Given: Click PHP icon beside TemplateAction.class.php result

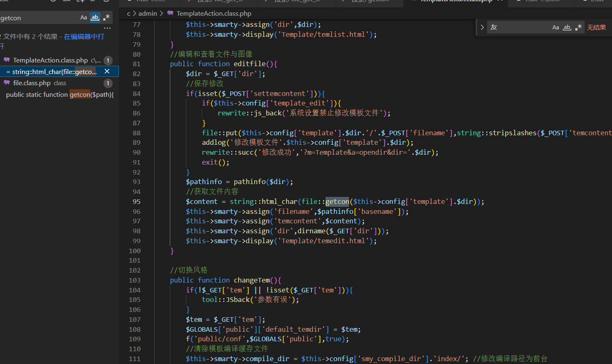Looking at the screenshot, I should click(7, 60).
